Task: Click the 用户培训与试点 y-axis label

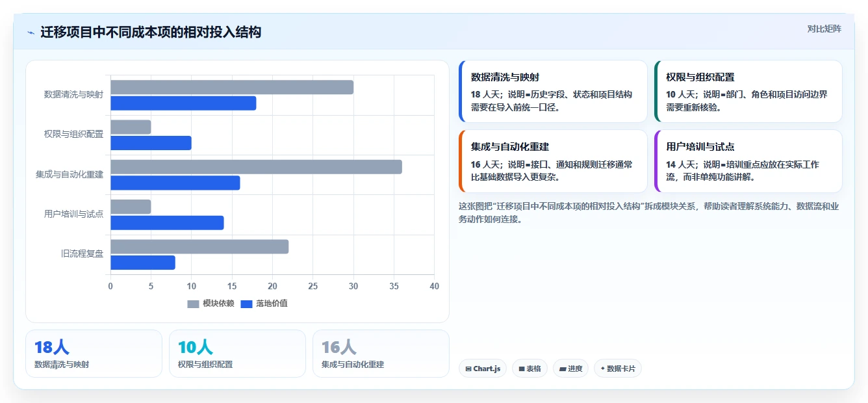Action: pyautogui.click(x=73, y=214)
